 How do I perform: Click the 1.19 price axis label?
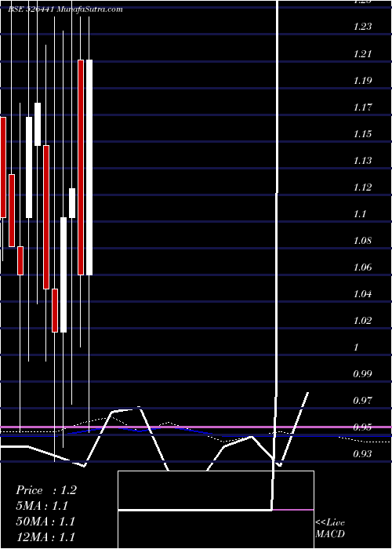click(362, 80)
